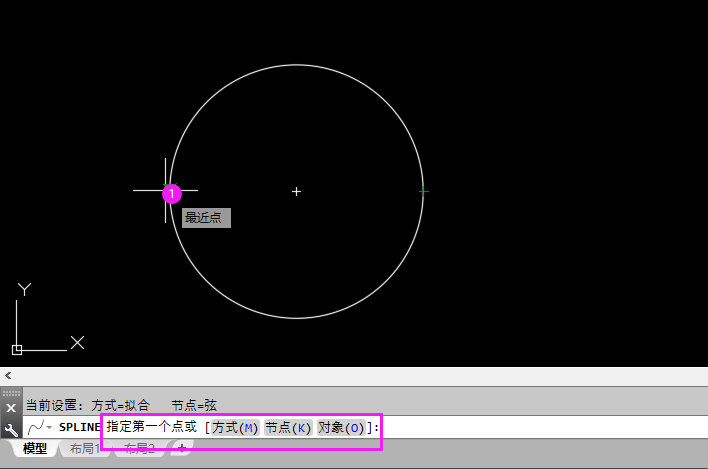The height and width of the screenshot is (469, 708).
Task: Click the command input area after prompt
Action: point(542,427)
